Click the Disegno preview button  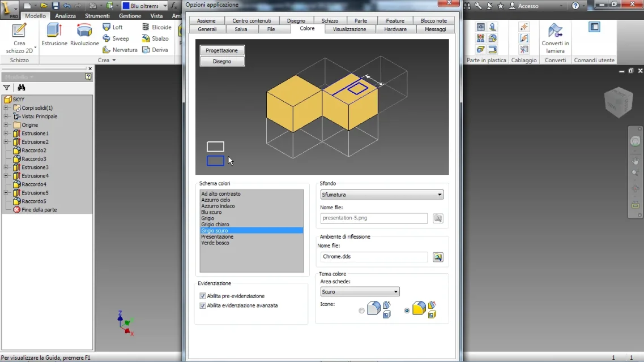point(222,62)
